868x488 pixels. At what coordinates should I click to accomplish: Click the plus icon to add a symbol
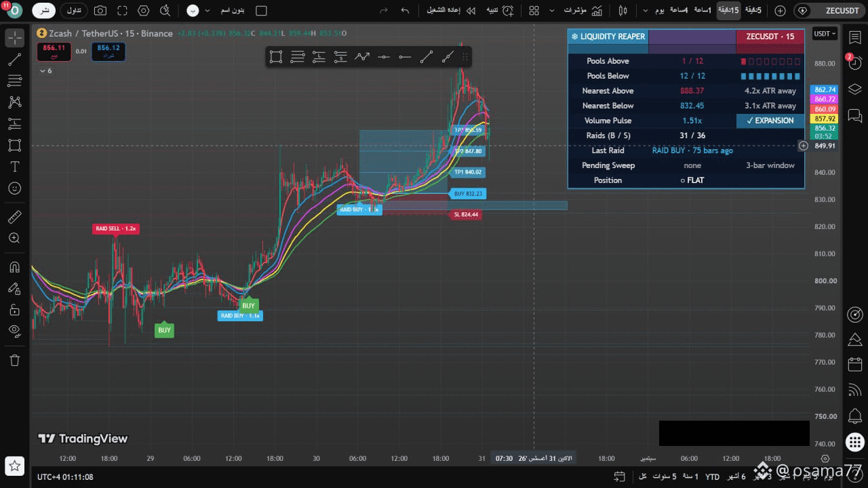click(x=780, y=11)
